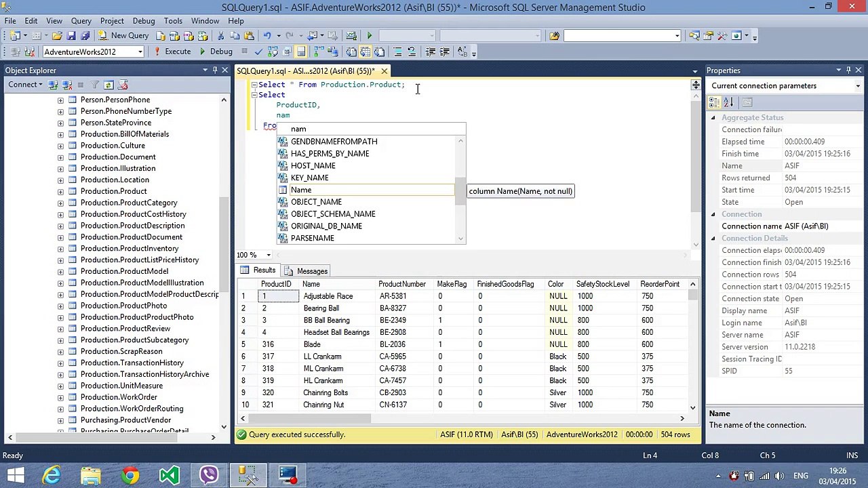Toggle auto-hide pin on Object Explorer
Image resolution: width=868 pixels, height=488 pixels.
[215, 70]
